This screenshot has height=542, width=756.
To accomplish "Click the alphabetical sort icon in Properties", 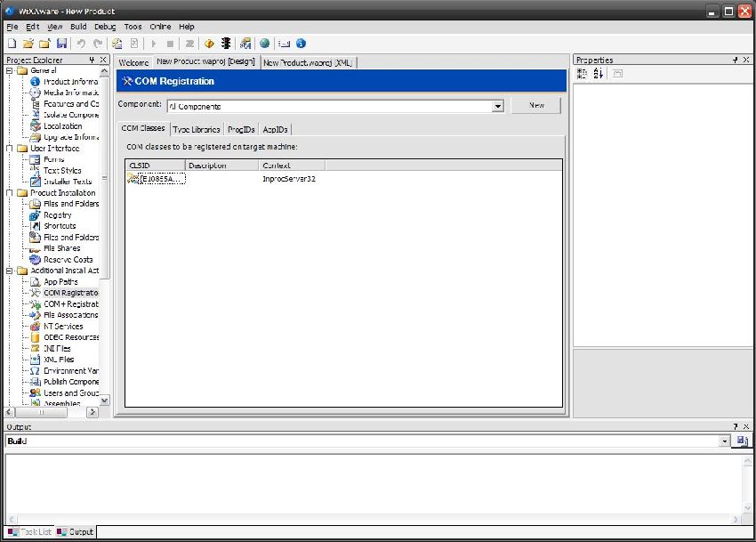I will (599, 73).
